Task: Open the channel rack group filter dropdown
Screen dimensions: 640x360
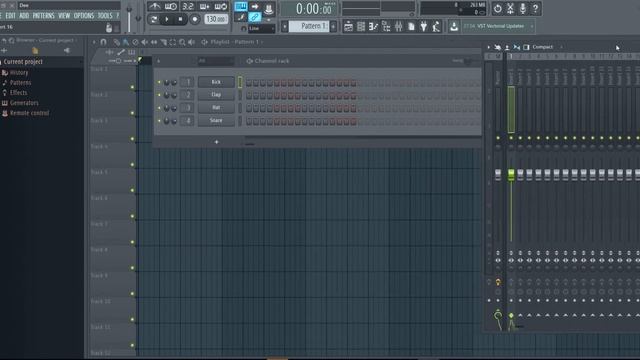Action: (215, 61)
